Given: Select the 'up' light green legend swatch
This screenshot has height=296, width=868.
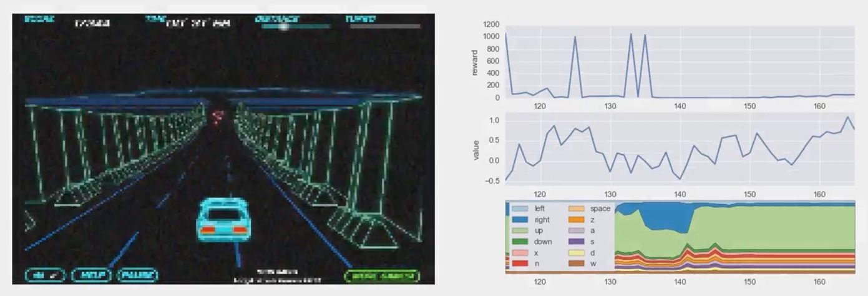Looking at the screenshot, I should point(519,231).
